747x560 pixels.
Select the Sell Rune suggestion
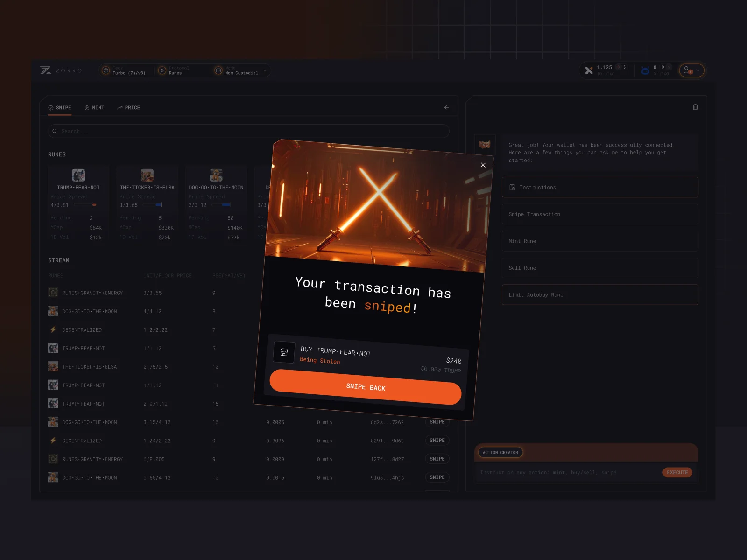pyautogui.click(x=600, y=268)
